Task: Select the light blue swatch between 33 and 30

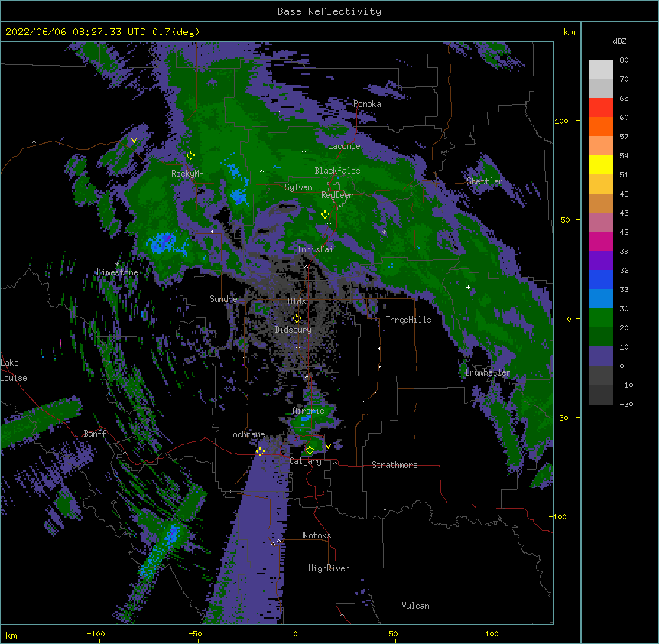Action: [x=601, y=299]
